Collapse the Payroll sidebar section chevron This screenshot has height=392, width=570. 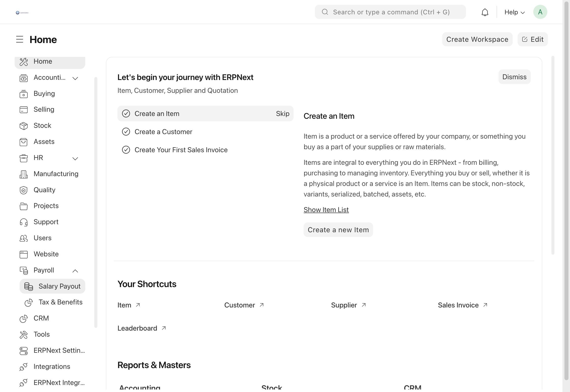tap(75, 271)
